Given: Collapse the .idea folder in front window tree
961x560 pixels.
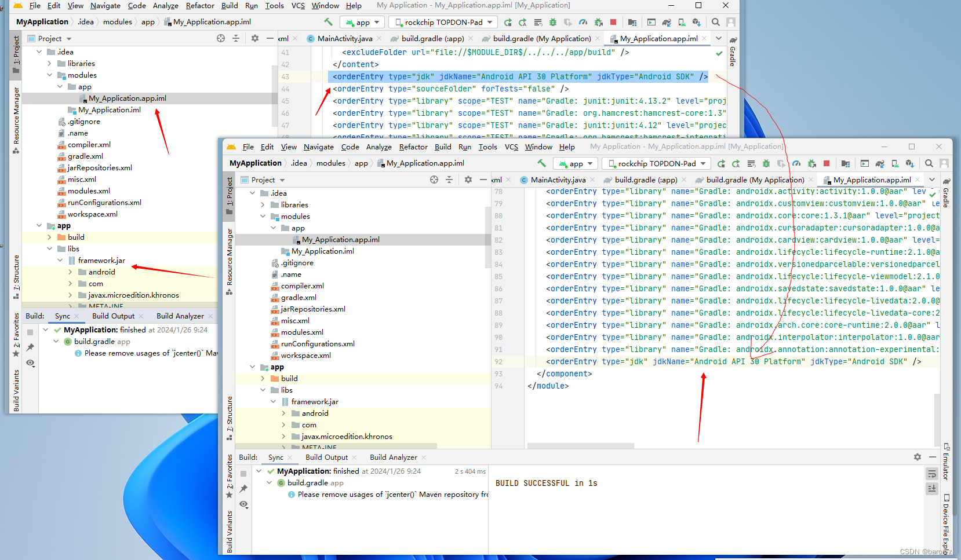Looking at the screenshot, I should 253,193.
